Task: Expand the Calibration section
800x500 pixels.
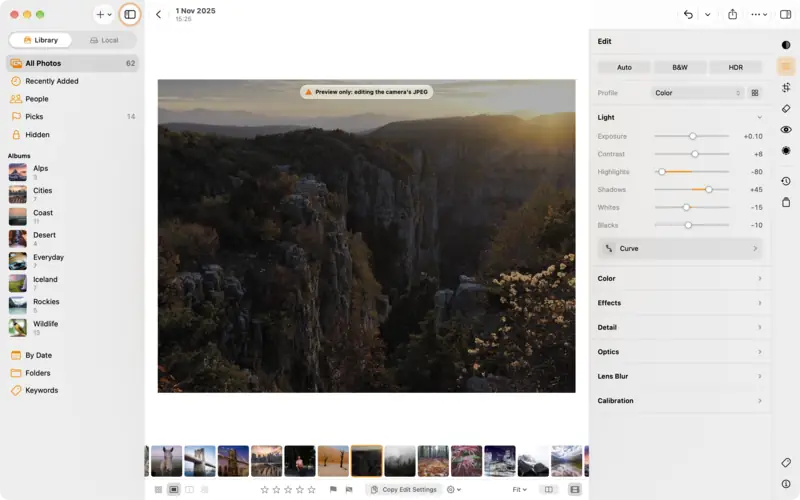Action: tap(680, 401)
